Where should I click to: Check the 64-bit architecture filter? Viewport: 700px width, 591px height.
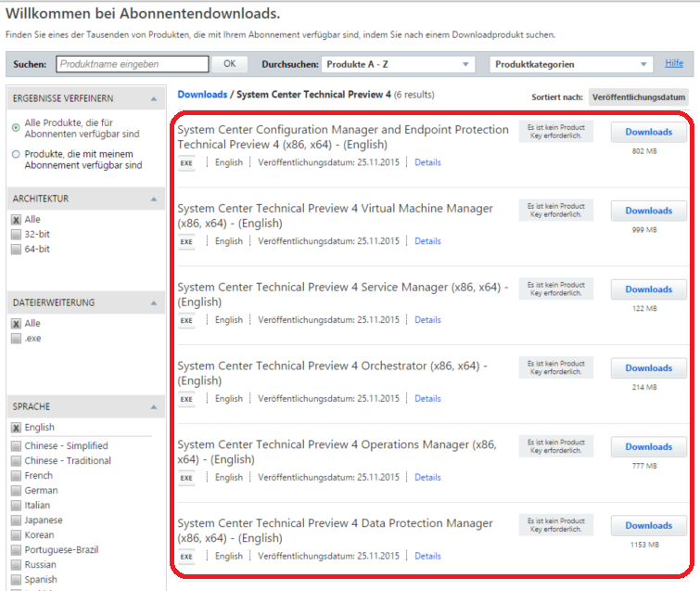[16, 250]
